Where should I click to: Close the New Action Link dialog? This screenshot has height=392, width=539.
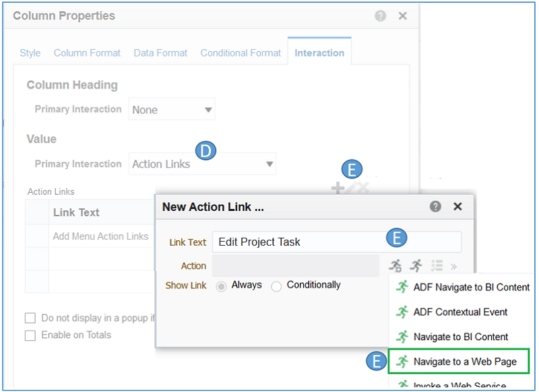(457, 207)
